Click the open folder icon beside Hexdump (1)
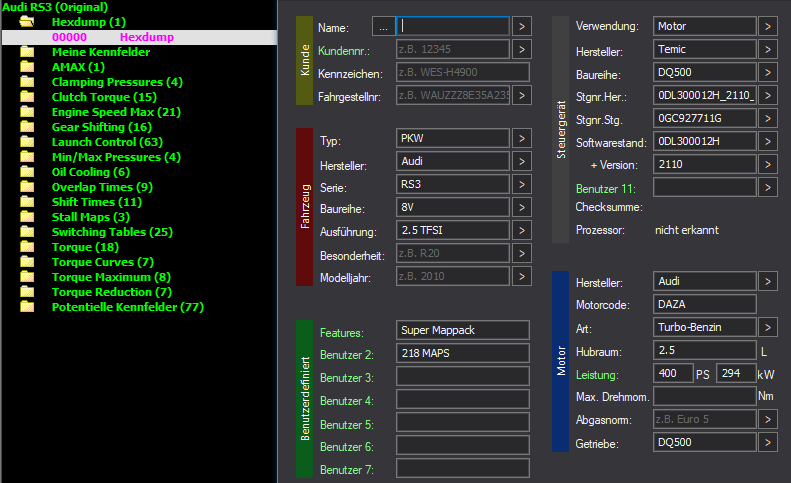The image size is (791, 483). pos(27,22)
